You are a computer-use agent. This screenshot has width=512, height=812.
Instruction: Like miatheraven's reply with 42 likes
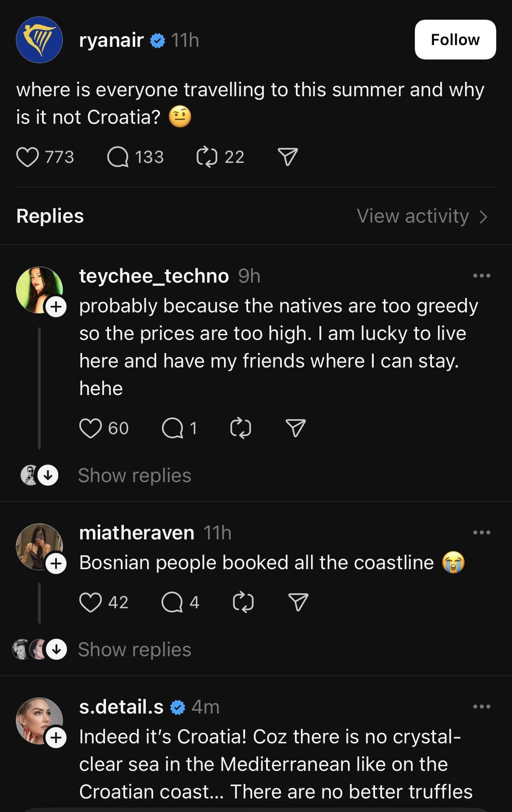91,602
